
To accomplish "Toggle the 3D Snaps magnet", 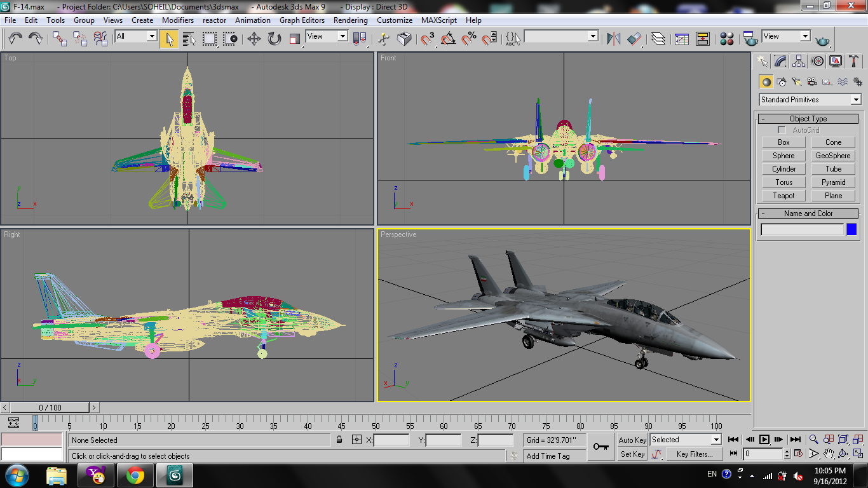I will 428,39.
